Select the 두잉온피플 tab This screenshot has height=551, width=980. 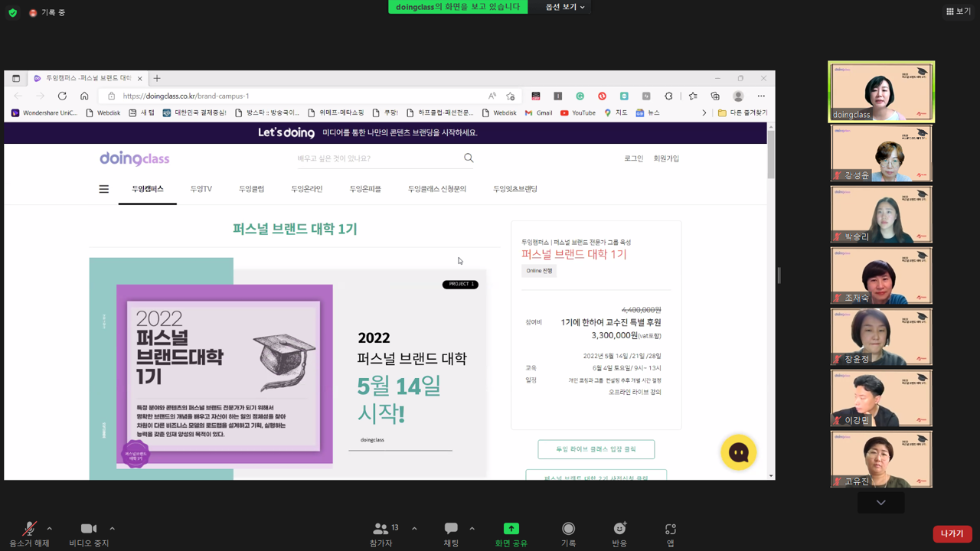(x=365, y=189)
